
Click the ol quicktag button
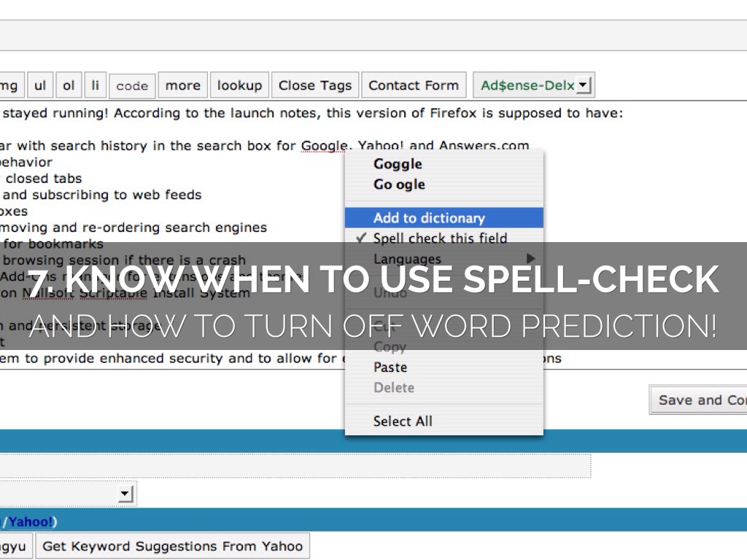(69, 85)
